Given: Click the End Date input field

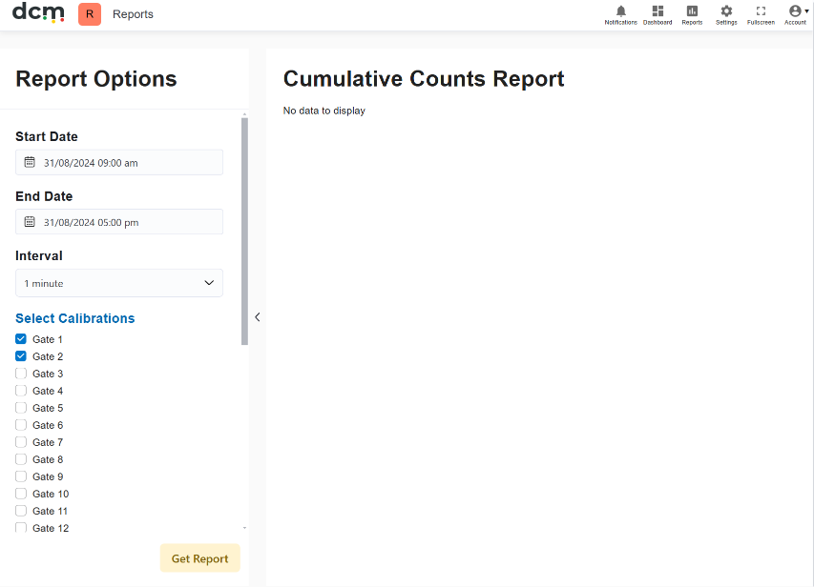Looking at the screenshot, I should pos(119,222).
